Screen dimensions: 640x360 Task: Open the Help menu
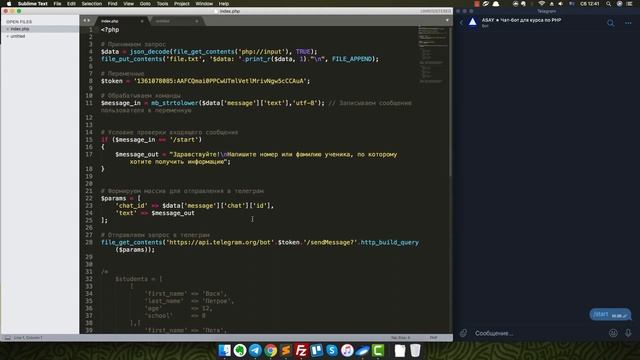point(224,4)
